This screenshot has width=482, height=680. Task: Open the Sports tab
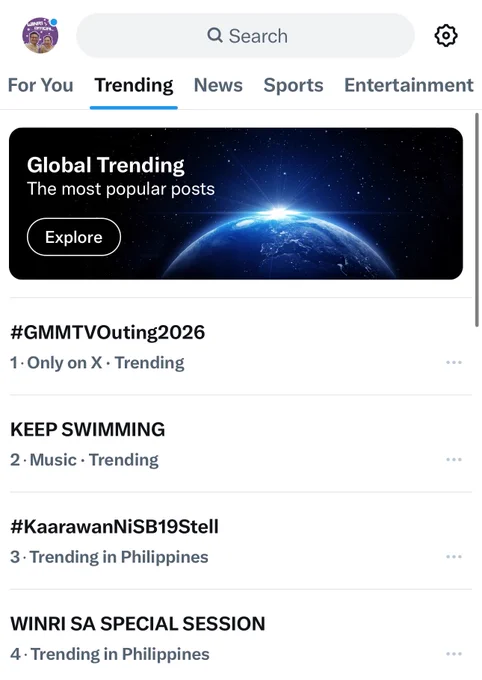coord(293,85)
